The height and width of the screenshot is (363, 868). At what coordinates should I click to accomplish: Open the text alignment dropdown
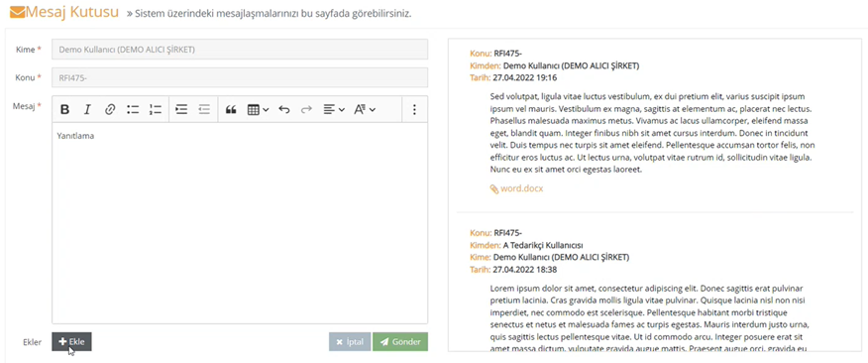point(334,110)
